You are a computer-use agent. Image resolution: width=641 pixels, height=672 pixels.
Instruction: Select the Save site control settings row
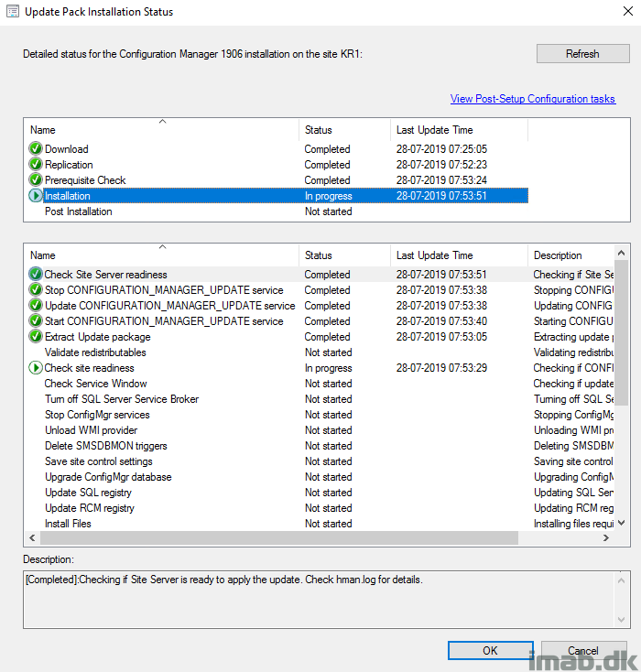click(320, 461)
